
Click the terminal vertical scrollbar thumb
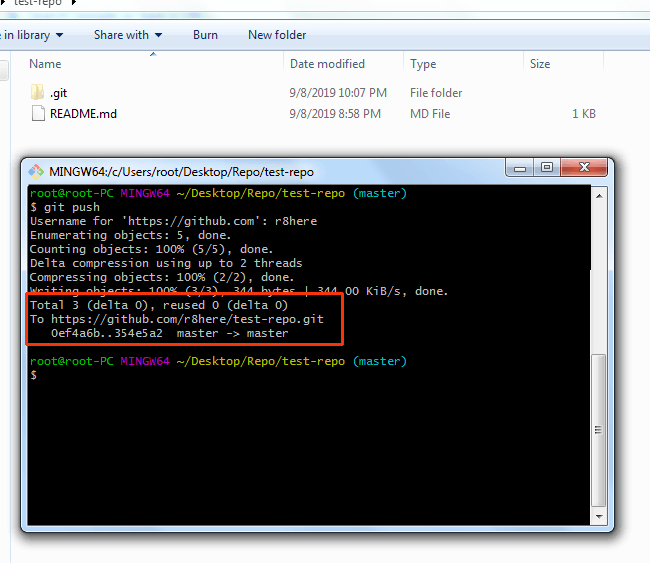pos(598,430)
